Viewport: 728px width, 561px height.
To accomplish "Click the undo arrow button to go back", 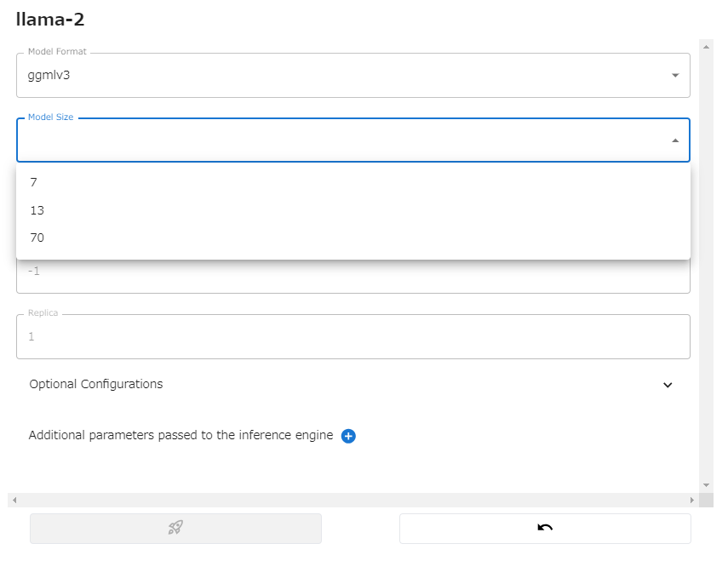I will tap(545, 528).
